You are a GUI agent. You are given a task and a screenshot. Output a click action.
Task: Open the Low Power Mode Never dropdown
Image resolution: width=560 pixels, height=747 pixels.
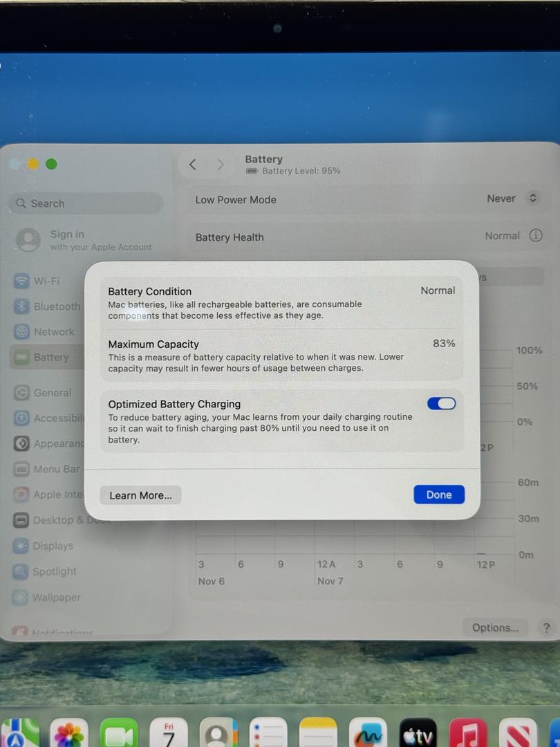tap(512, 199)
